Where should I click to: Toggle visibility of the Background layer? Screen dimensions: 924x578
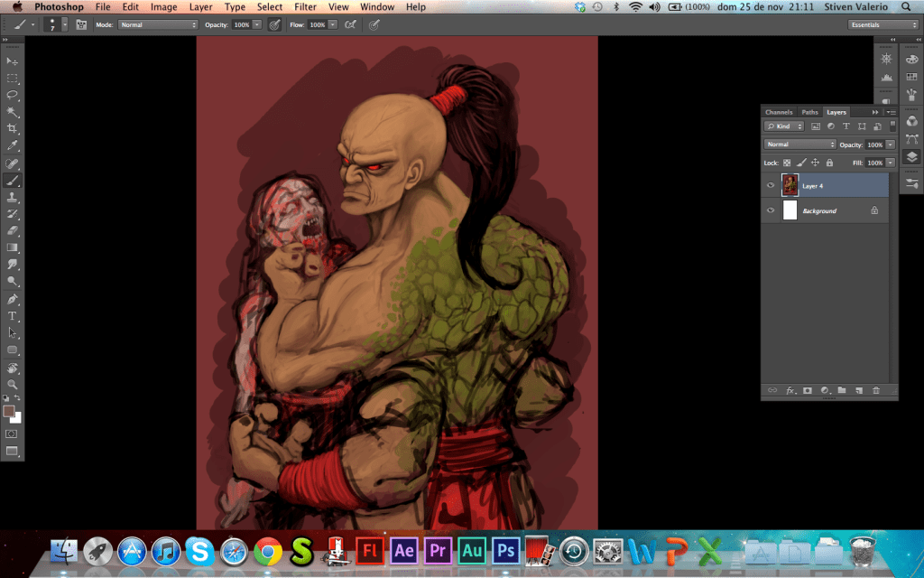coord(771,210)
